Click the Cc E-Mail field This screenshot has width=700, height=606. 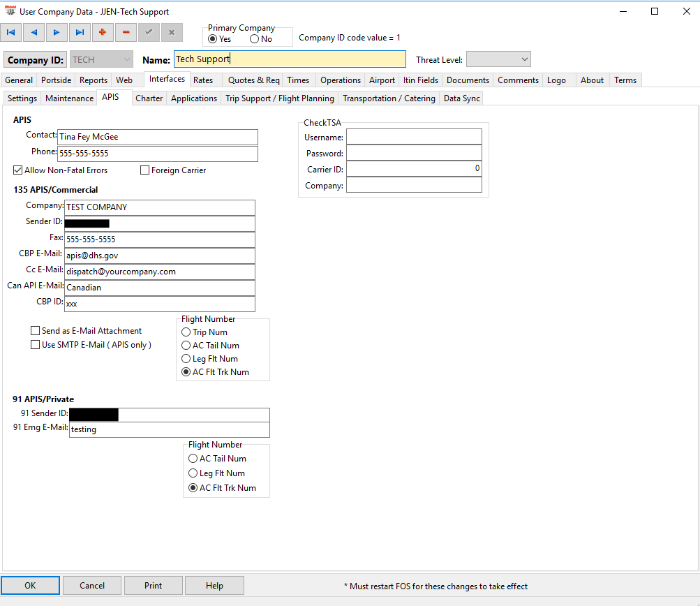(x=160, y=272)
